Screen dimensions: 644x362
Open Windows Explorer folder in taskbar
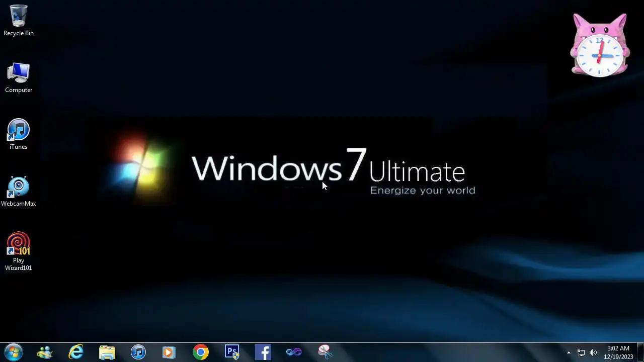(107, 352)
